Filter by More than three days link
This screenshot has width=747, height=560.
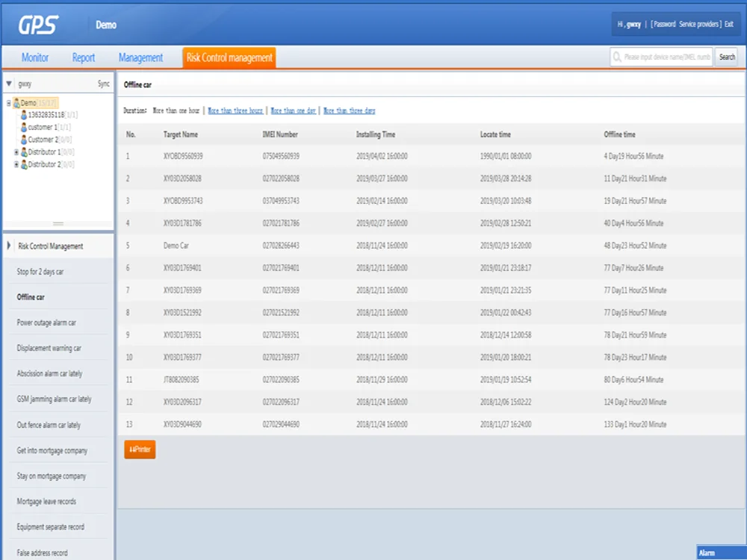point(350,111)
